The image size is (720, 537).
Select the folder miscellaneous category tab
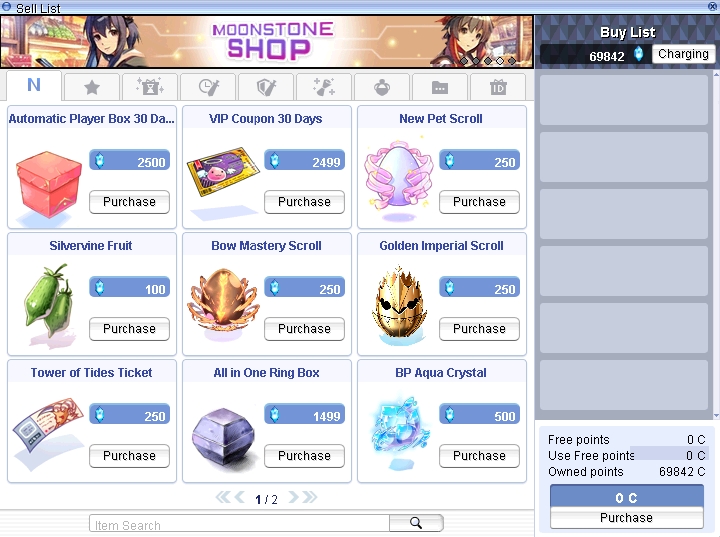pyautogui.click(x=440, y=87)
